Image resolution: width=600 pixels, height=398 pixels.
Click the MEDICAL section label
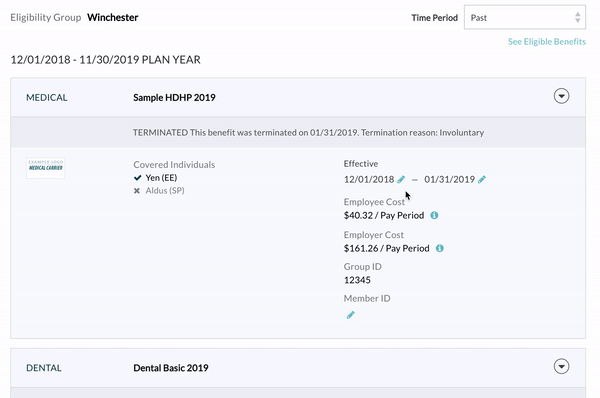47,98
